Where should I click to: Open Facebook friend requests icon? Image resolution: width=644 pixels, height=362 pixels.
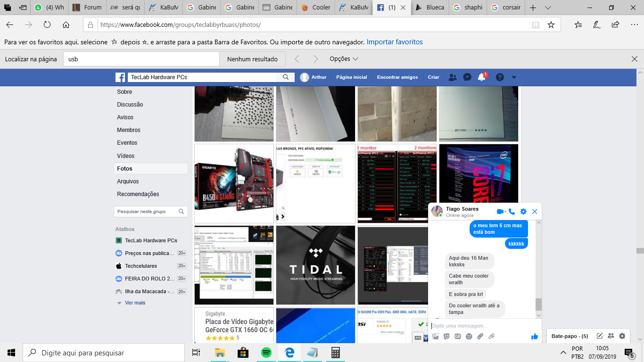[x=453, y=77]
